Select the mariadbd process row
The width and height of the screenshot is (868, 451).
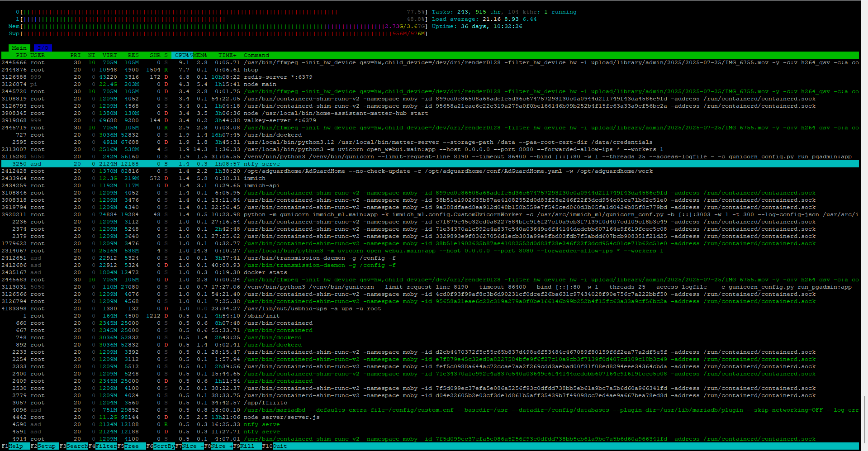point(430,410)
